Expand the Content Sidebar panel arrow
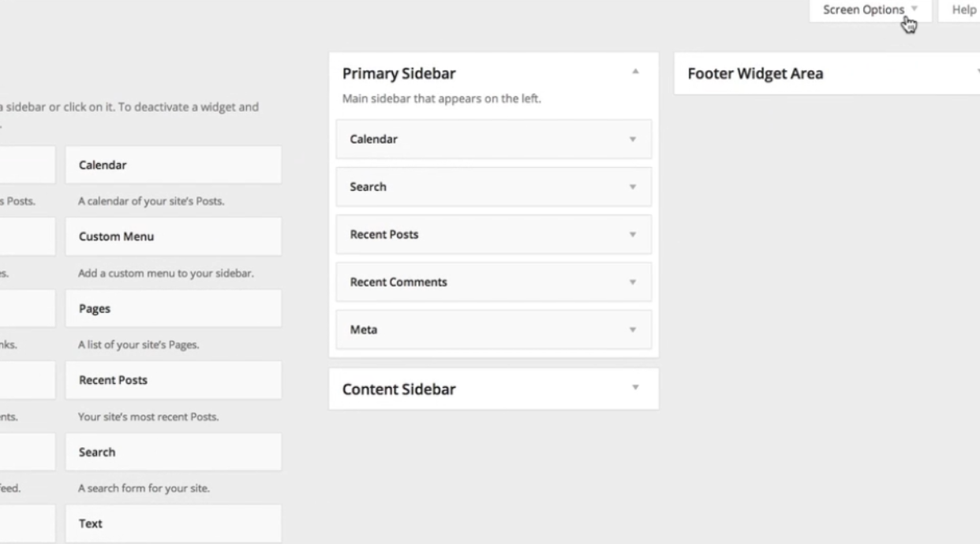The image size is (980, 544). [635, 388]
